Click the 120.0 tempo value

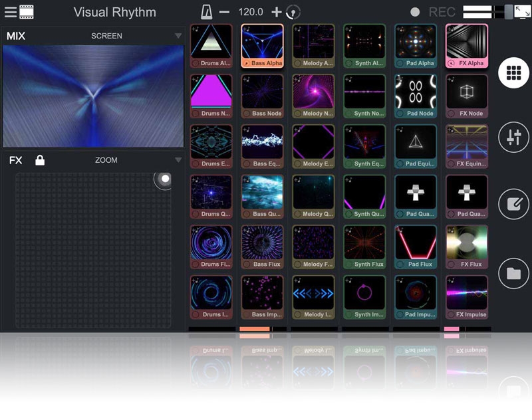(x=251, y=12)
